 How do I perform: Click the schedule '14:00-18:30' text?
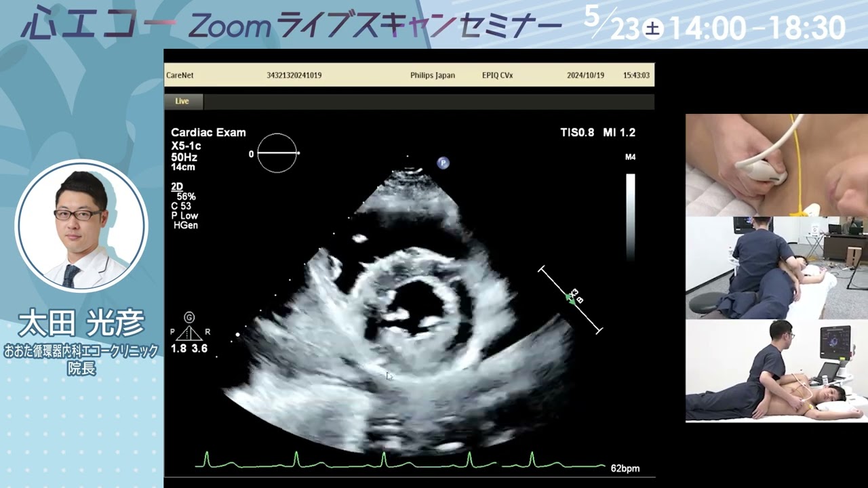tap(757, 28)
